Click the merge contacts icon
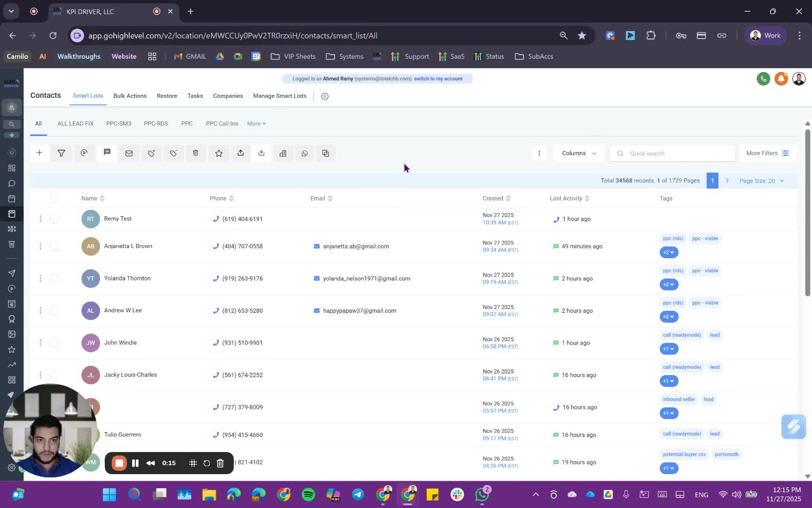 [x=326, y=153]
